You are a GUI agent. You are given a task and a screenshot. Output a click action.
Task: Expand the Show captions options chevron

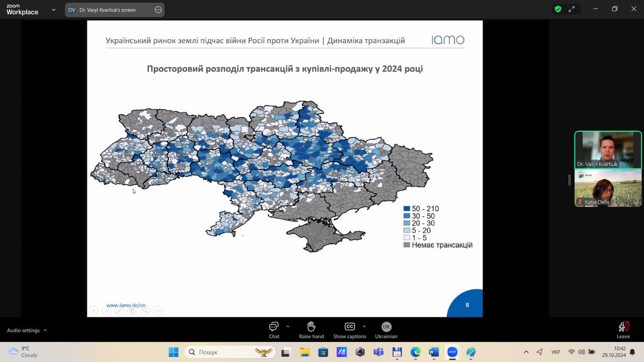coord(364,326)
